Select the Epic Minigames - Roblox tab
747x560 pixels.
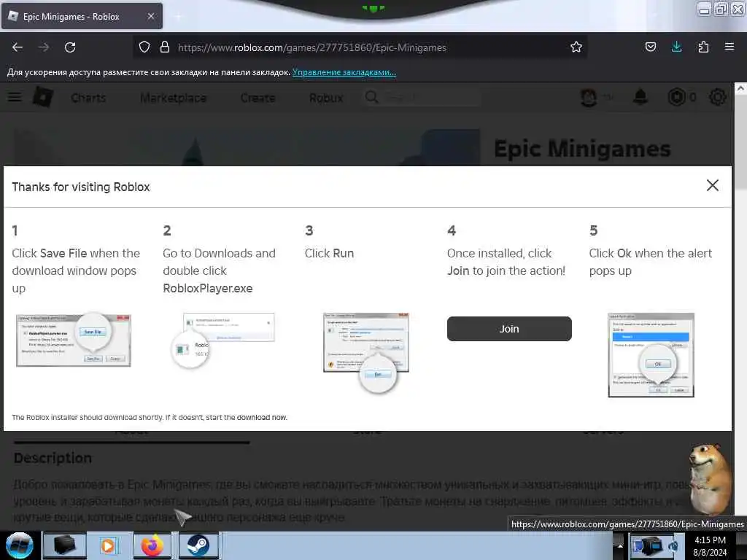82,16
